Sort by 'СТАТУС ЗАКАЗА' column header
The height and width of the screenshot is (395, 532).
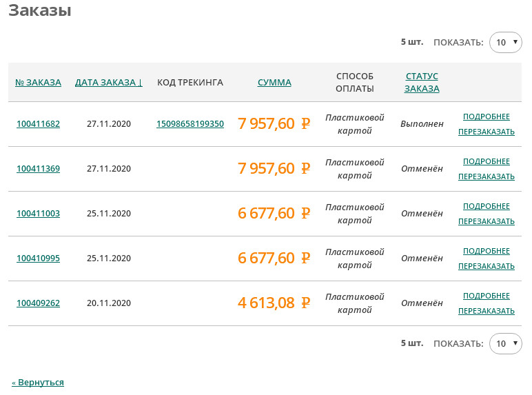[x=422, y=83]
